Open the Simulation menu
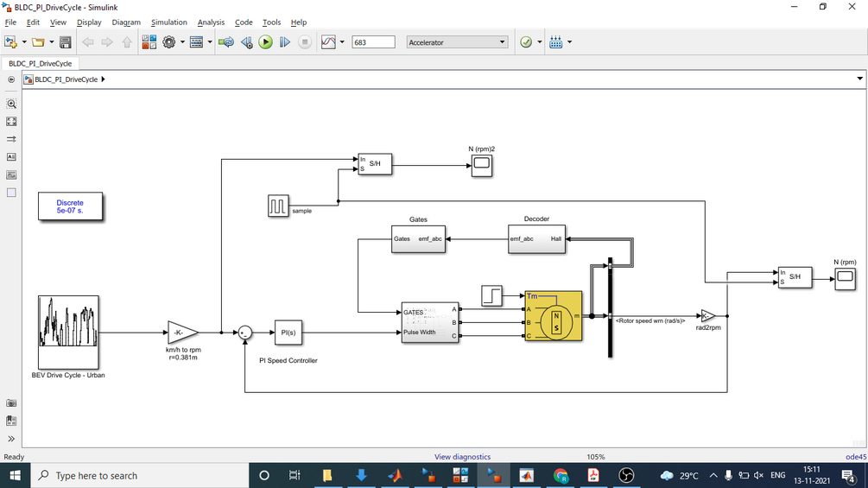868x488 pixels. tap(168, 22)
